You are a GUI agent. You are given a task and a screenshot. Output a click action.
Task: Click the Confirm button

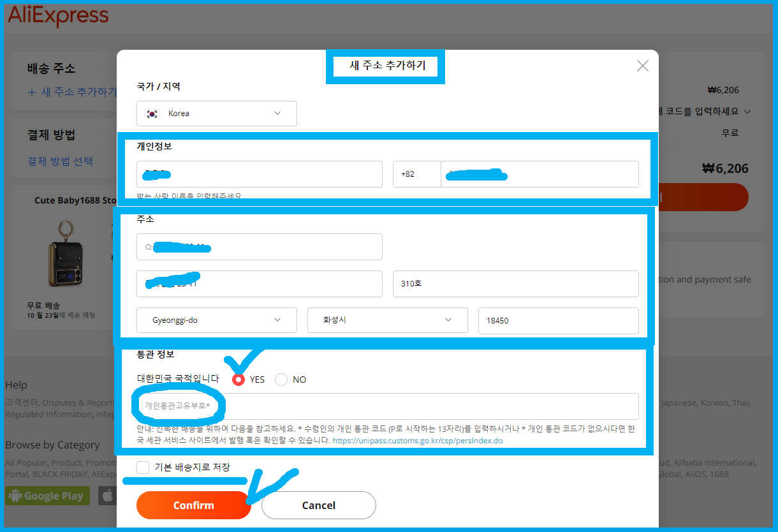193,505
